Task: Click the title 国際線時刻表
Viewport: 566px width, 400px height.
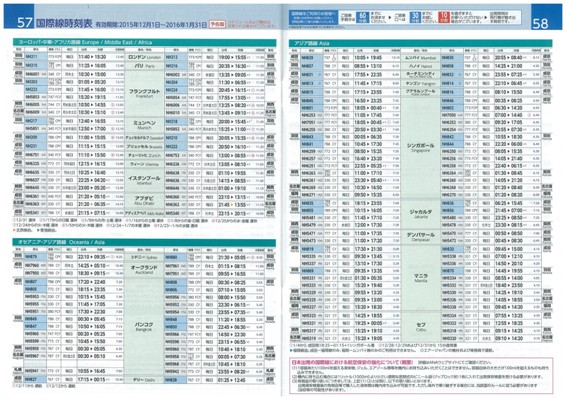Action: (x=64, y=23)
